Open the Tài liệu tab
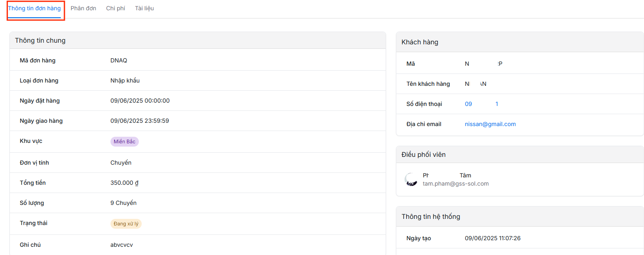This screenshot has height=255, width=644. [144, 8]
